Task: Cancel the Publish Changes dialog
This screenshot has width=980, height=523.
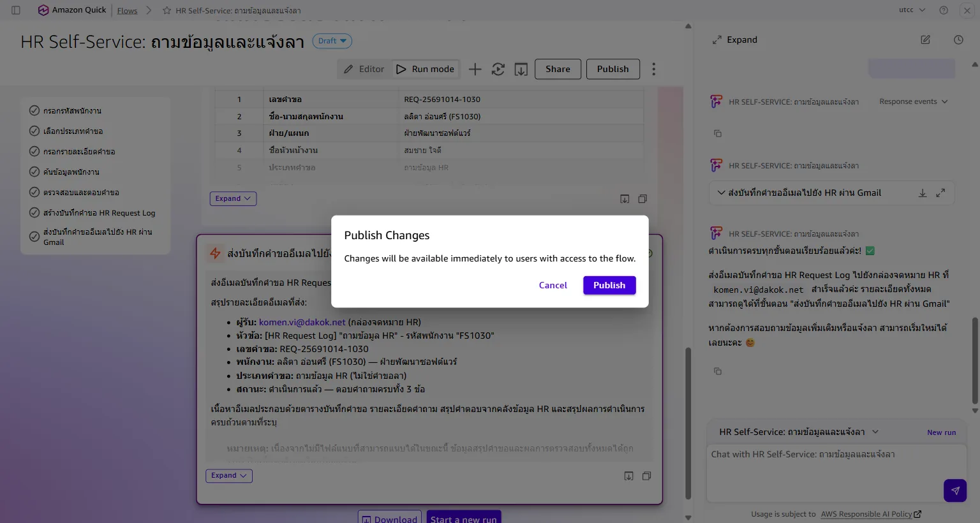Action: 553,285
